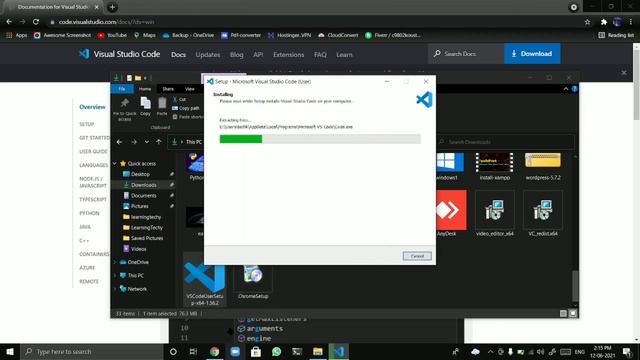Open the Learn link in site header
The height and width of the screenshot is (360, 640).
(x=344, y=54)
